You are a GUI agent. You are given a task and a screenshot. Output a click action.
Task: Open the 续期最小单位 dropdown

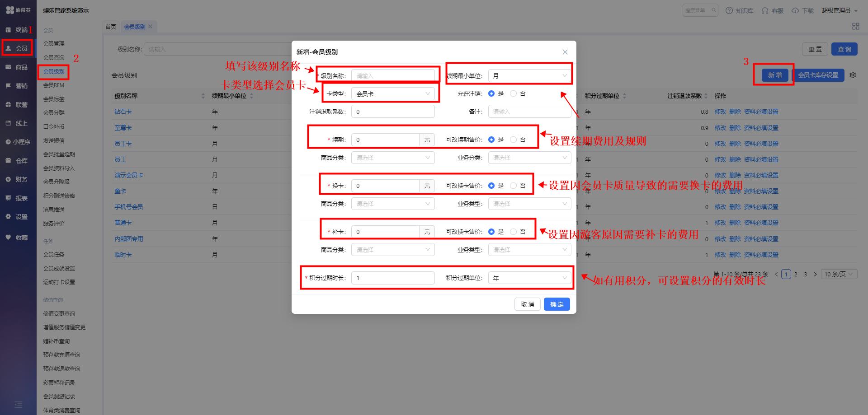click(529, 76)
